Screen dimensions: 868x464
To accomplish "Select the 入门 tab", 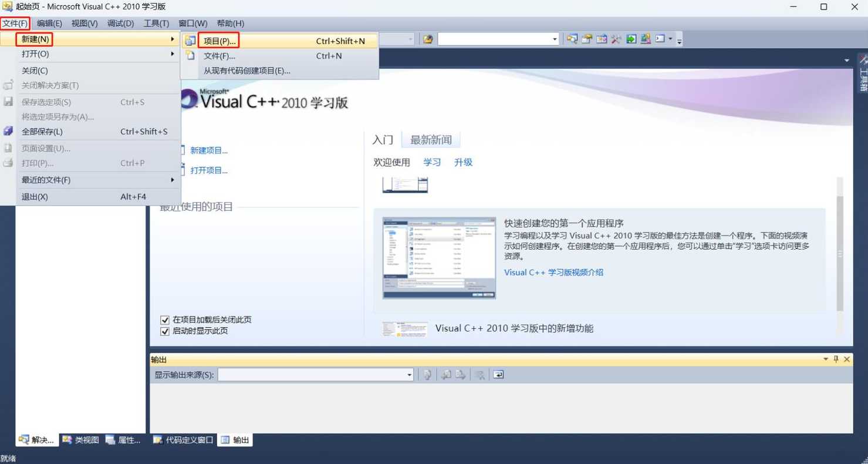I will [x=383, y=140].
